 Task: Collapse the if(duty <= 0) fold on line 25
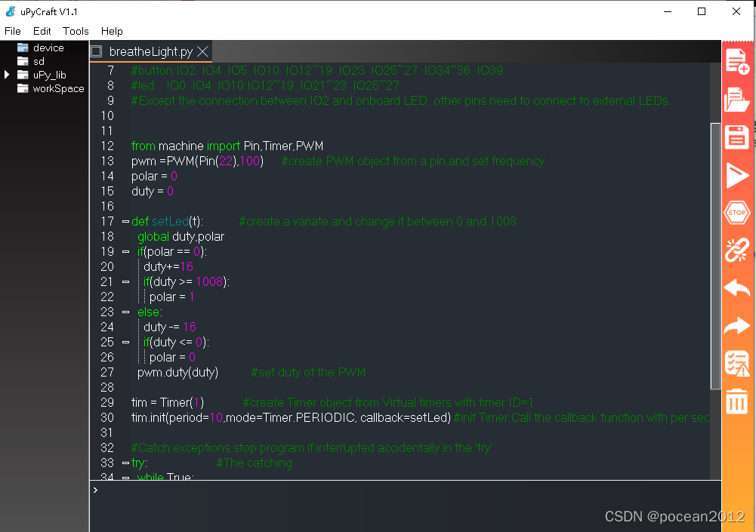pos(126,342)
